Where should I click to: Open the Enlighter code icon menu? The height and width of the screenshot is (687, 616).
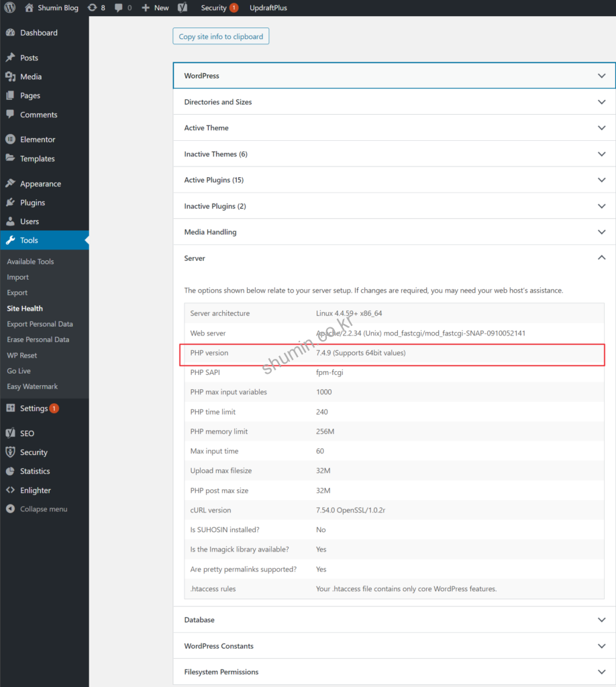point(10,490)
